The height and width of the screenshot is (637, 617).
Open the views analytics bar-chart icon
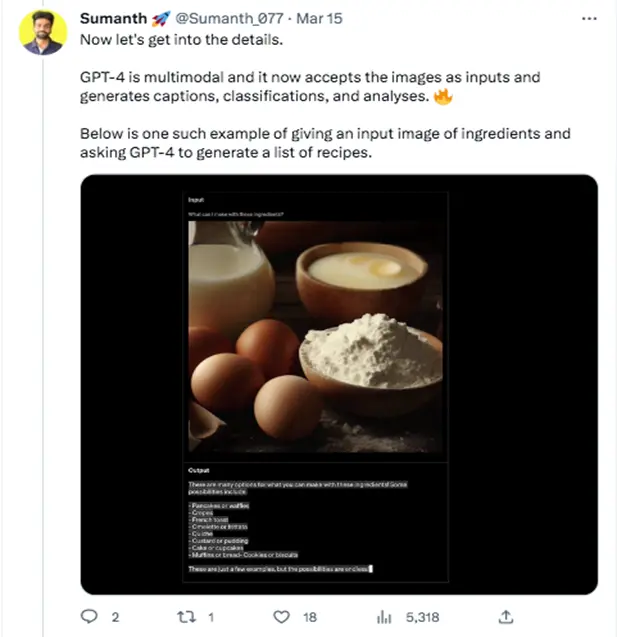(x=381, y=617)
